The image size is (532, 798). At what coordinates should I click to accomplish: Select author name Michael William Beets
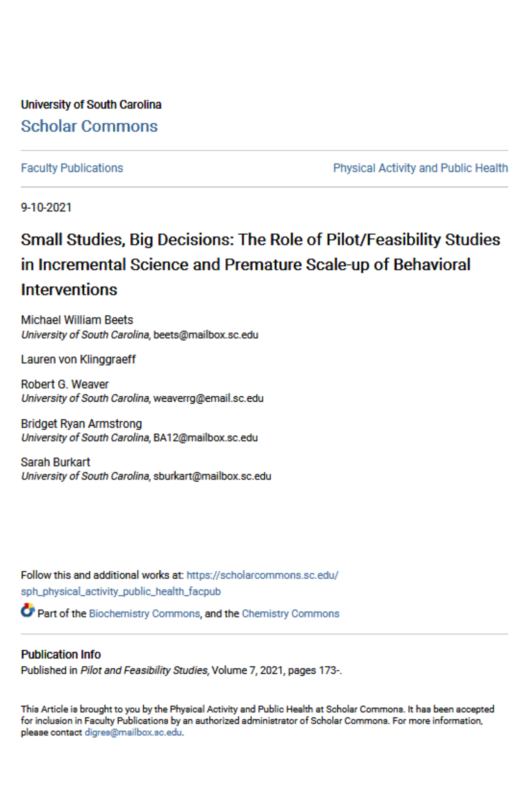pos(77,320)
